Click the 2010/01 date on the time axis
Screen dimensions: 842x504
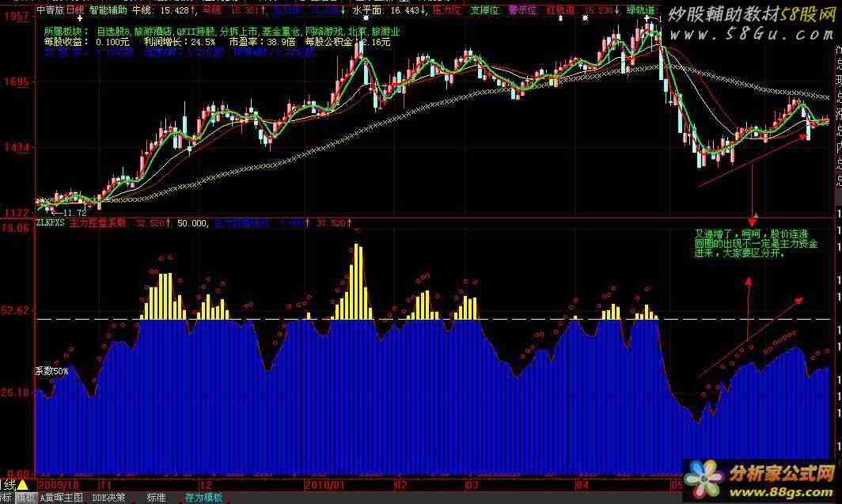[324, 483]
